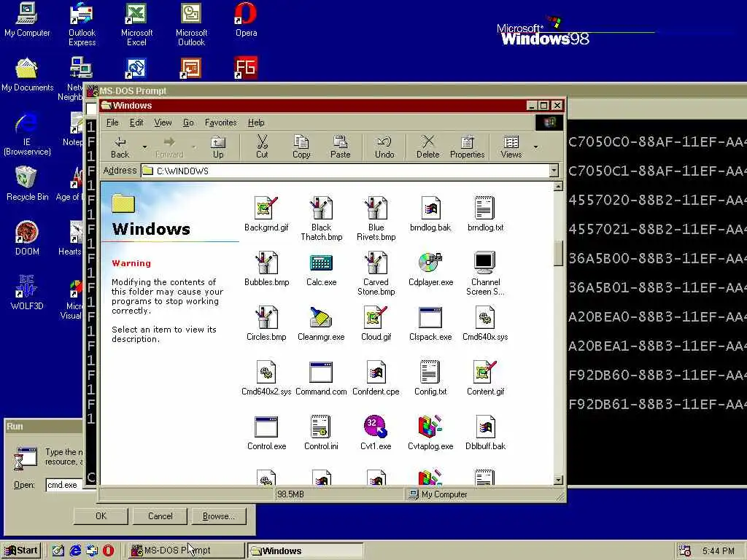Select the brndlog.txt file
The height and width of the screenshot is (560, 747).
[485, 214]
